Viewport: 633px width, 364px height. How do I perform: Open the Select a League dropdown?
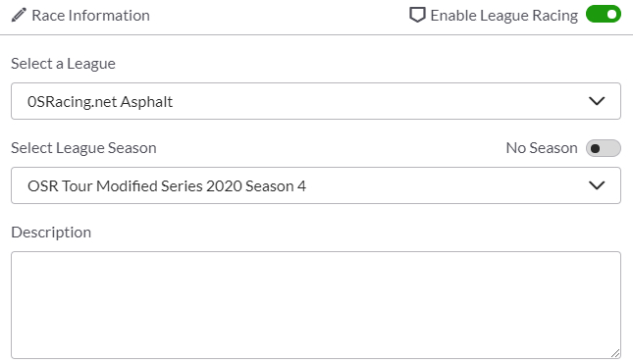[316, 101]
